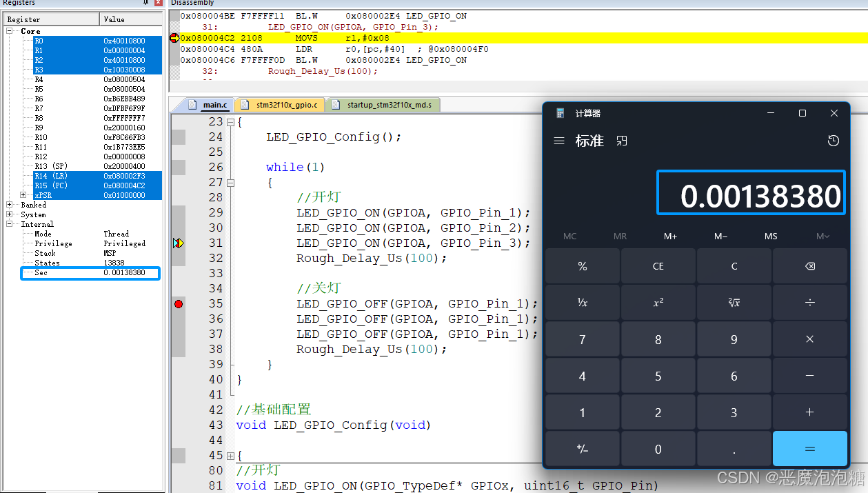Click the current-line arrow marker at line 31

pyautogui.click(x=179, y=243)
